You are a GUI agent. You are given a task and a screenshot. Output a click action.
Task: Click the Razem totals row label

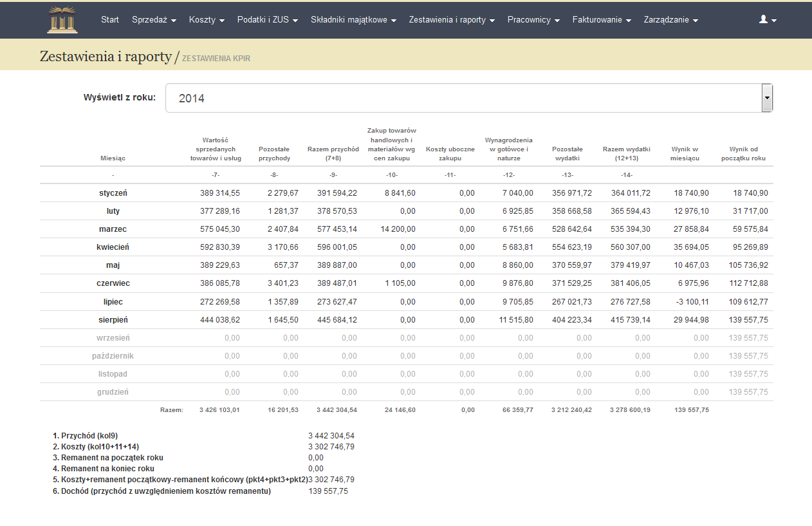pos(172,409)
